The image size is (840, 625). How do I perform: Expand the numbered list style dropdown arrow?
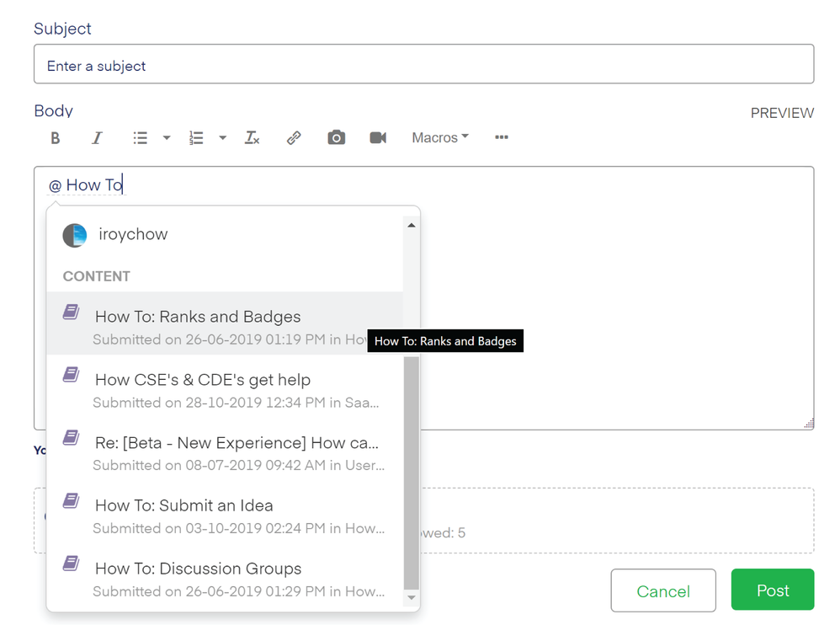click(x=223, y=138)
